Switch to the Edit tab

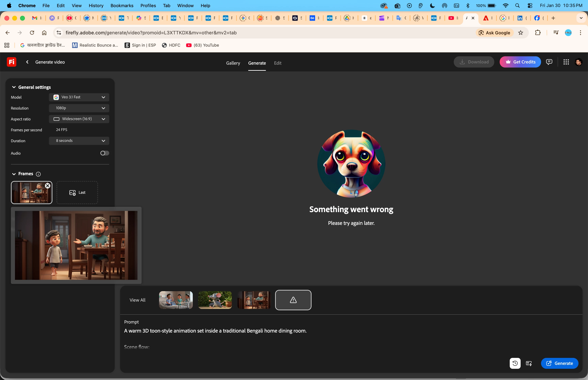[x=278, y=63]
